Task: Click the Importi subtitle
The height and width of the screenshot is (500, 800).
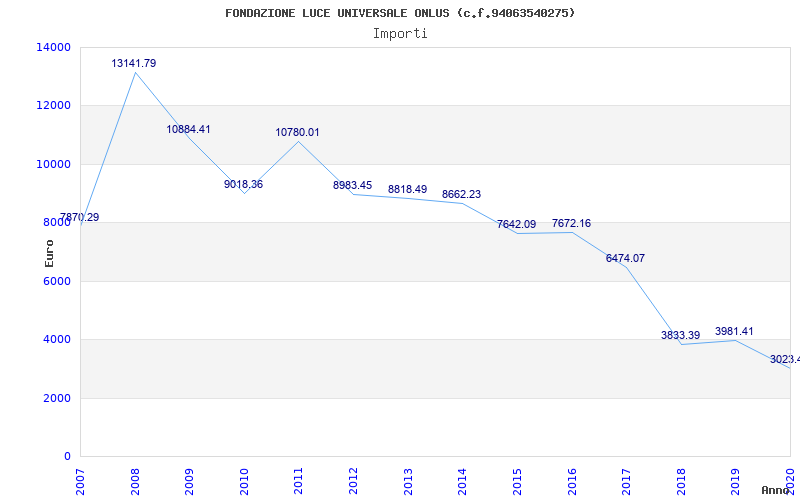Action: tap(400, 33)
